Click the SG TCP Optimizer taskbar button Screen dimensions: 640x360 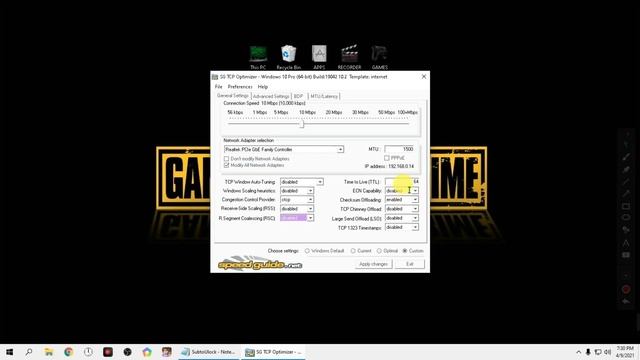click(273, 352)
